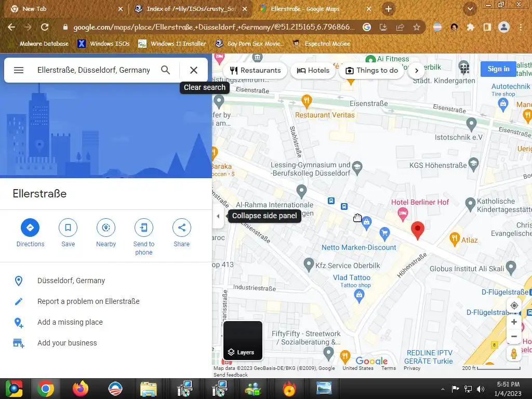Show hidden tray icons arrow

pyautogui.click(x=443, y=389)
